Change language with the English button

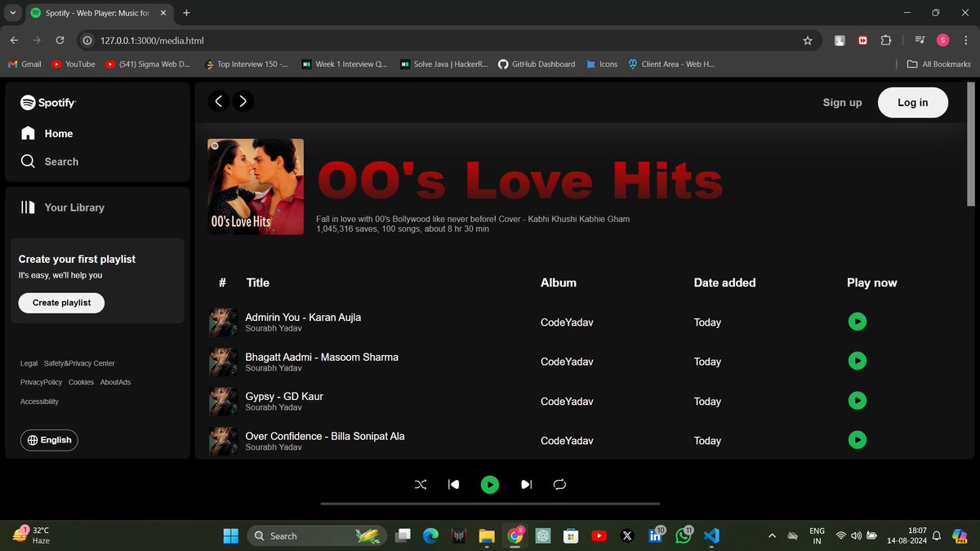coord(49,440)
